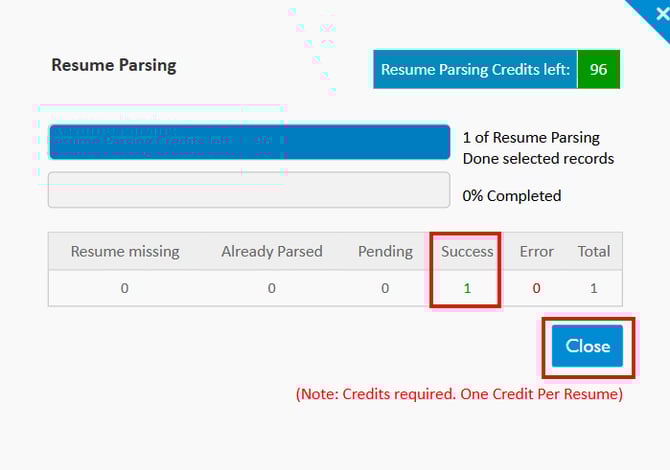
Task: Select the Already Parsed column header
Action: tap(272, 251)
